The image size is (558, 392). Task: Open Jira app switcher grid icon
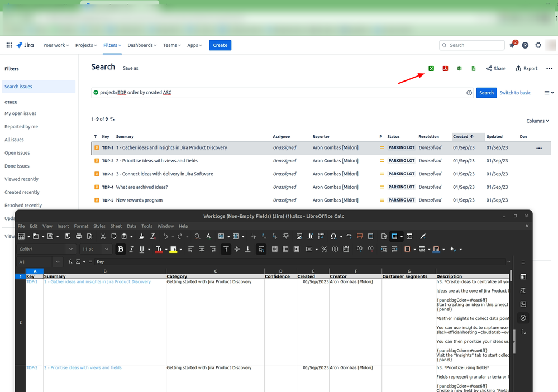[x=9, y=45]
